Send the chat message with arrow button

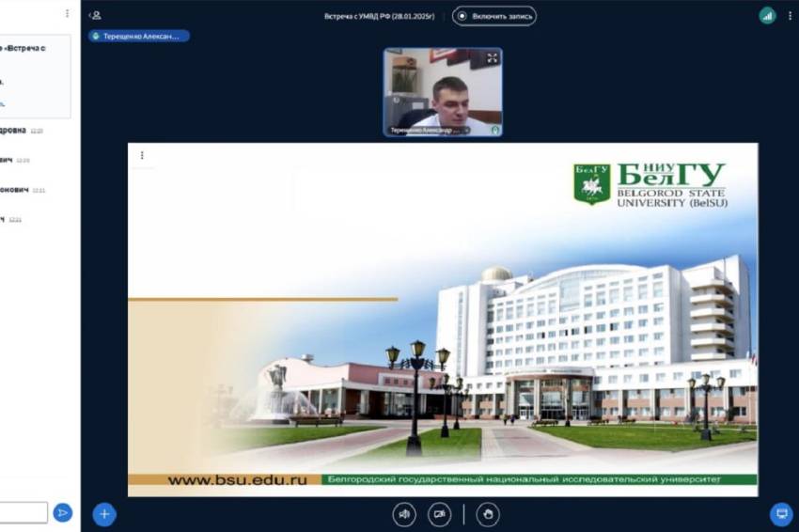[x=63, y=512]
